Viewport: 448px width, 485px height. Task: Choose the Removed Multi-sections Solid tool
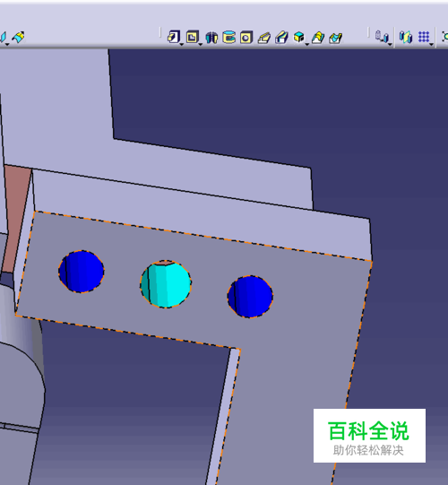click(335, 38)
